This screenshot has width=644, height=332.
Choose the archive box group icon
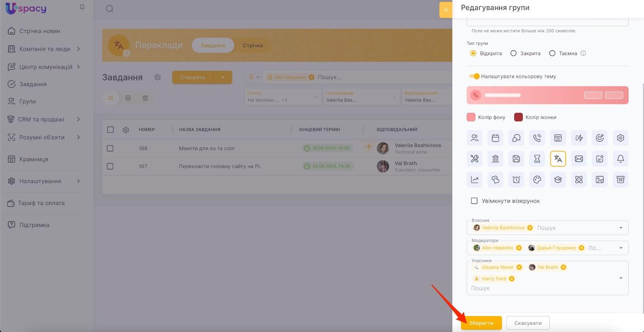(621, 180)
